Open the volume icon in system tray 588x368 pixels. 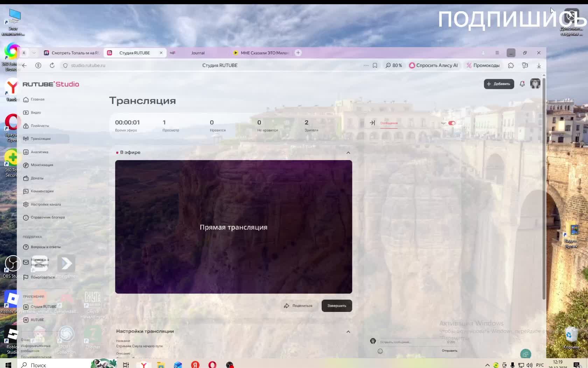530,365
